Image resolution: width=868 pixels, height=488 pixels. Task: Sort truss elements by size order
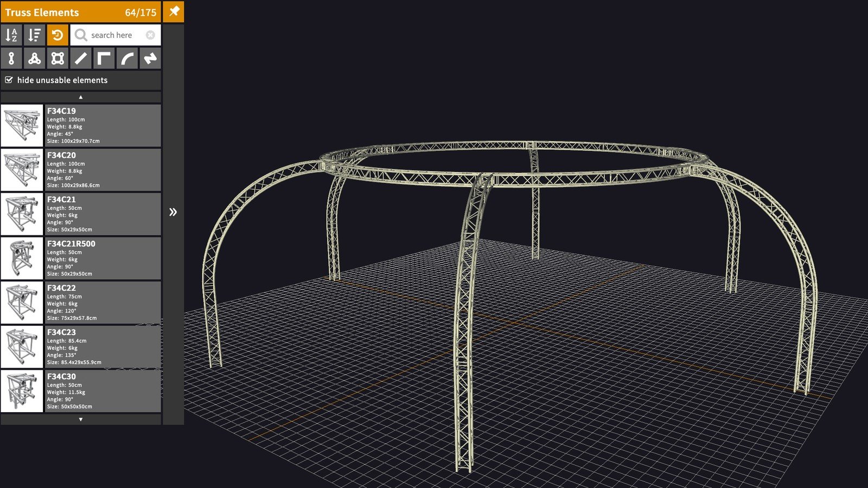[35, 35]
